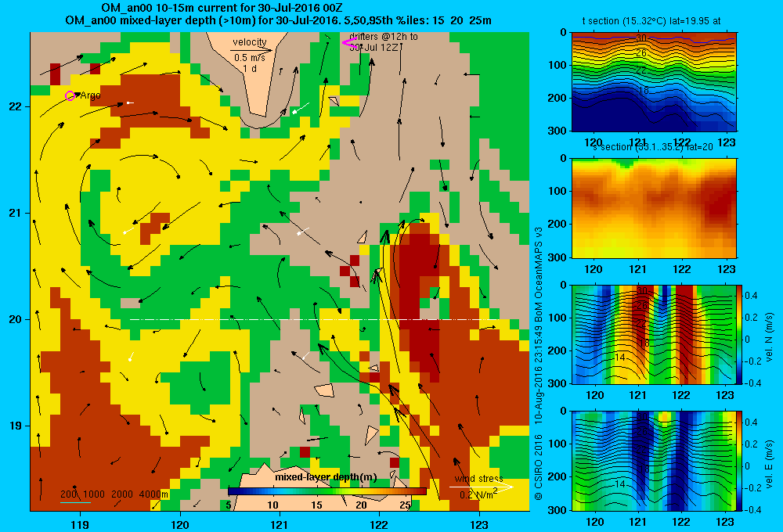Click the light blue bathymetry contour legend line

(x=75, y=502)
